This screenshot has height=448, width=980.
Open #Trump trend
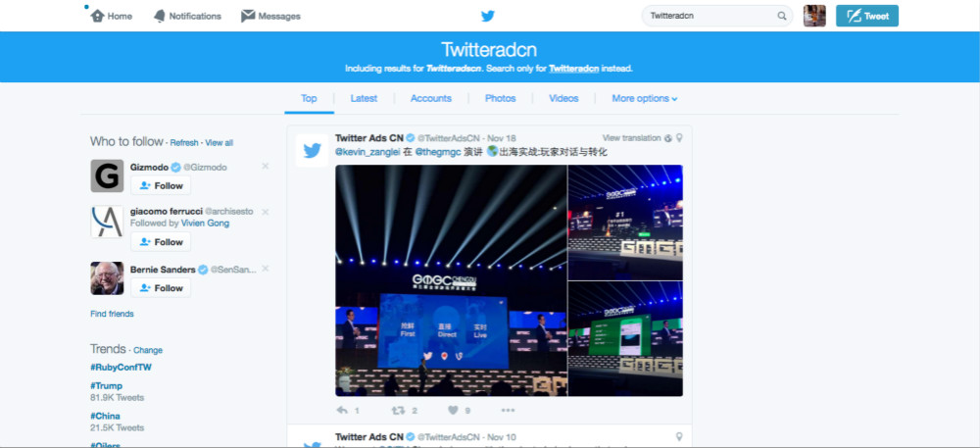(106, 385)
